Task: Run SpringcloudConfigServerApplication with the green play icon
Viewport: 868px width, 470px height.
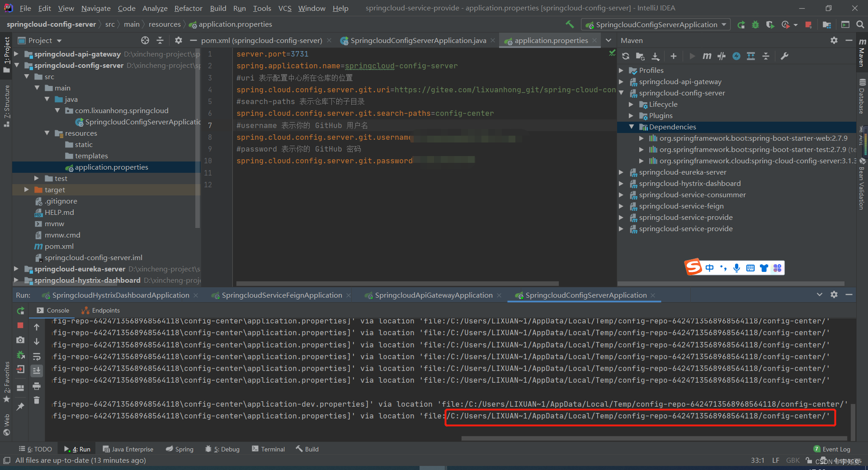Action: click(741, 24)
